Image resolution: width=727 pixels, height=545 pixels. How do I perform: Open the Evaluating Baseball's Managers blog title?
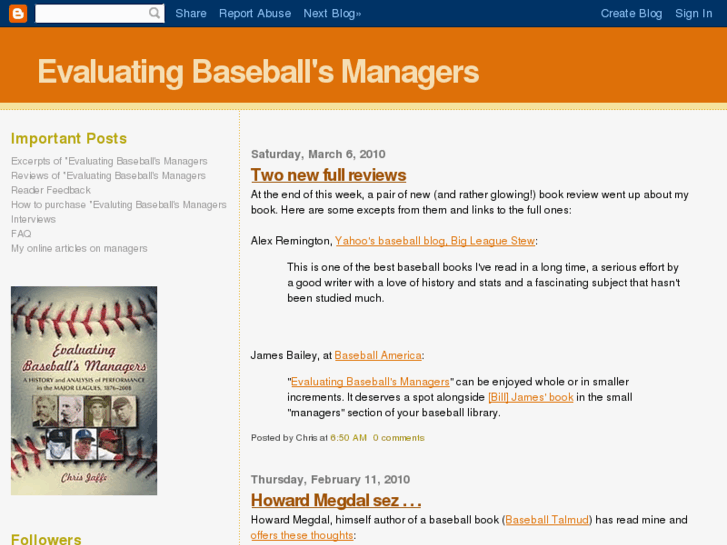258,72
